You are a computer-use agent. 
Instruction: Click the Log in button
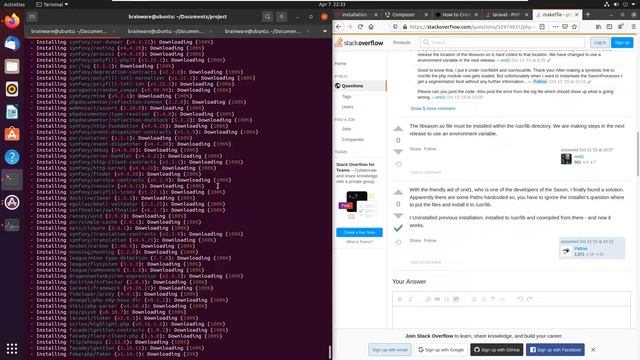pos(600,42)
